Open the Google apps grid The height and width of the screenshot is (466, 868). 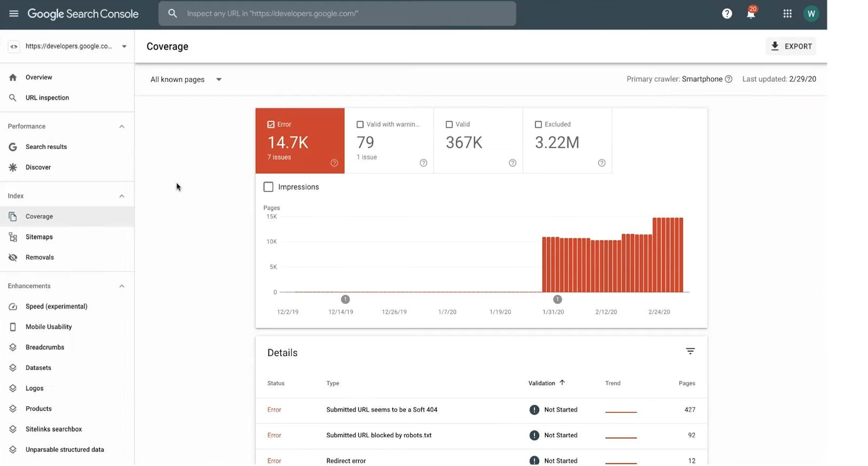pos(787,14)
